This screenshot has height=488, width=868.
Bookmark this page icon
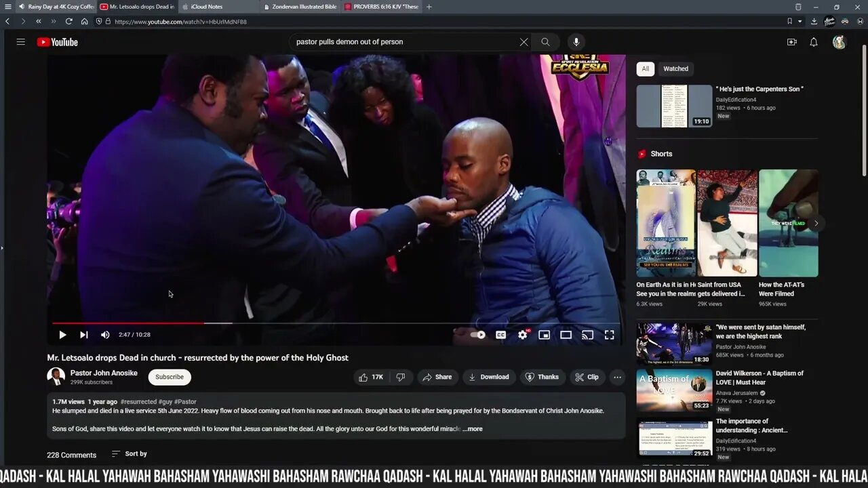click(x=790, y=22)
